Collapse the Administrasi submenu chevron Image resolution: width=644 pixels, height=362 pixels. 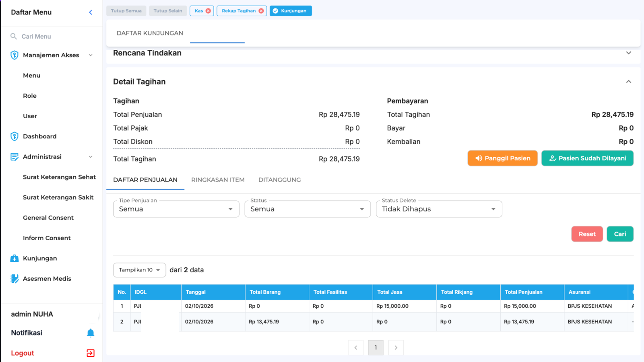(x=91, y=157)
